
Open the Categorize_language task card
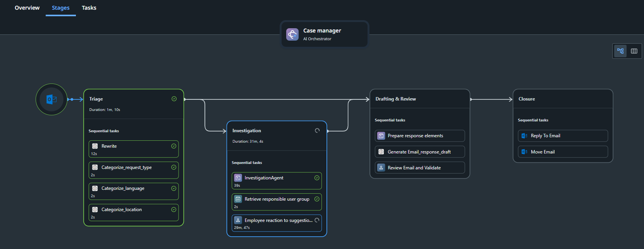pyautogui.click(x=134, y=191)
